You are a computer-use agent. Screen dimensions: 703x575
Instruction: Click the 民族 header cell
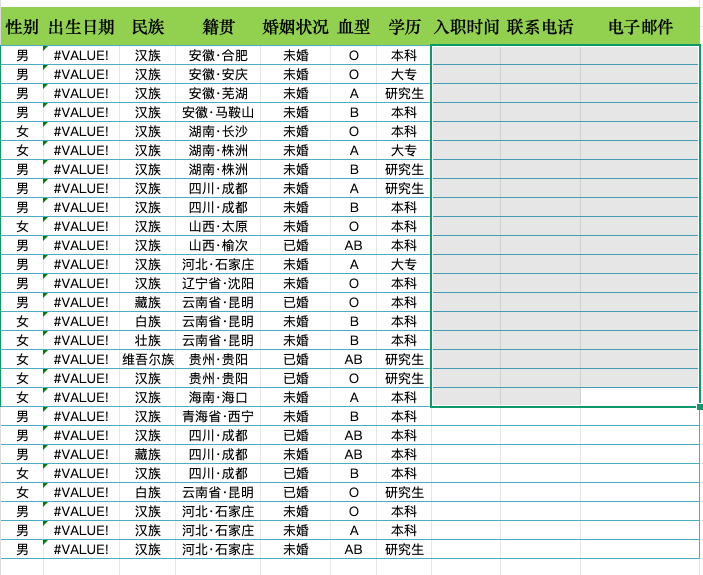click(x=148, y=26)
